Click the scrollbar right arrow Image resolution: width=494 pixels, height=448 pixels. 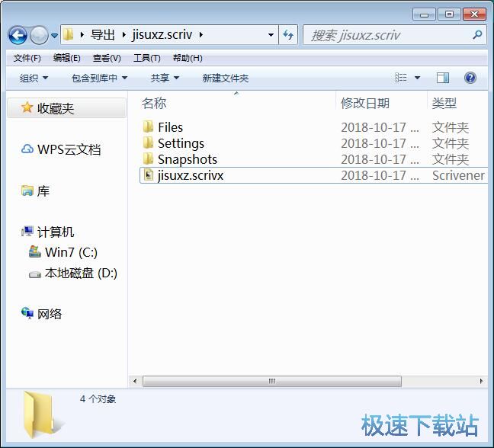pyautogui.click(x=481, y=381)
